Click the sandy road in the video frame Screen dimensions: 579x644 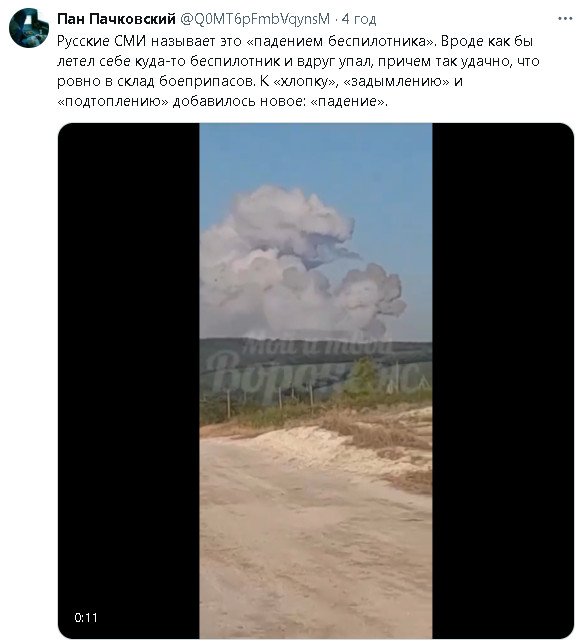point(312,534)
